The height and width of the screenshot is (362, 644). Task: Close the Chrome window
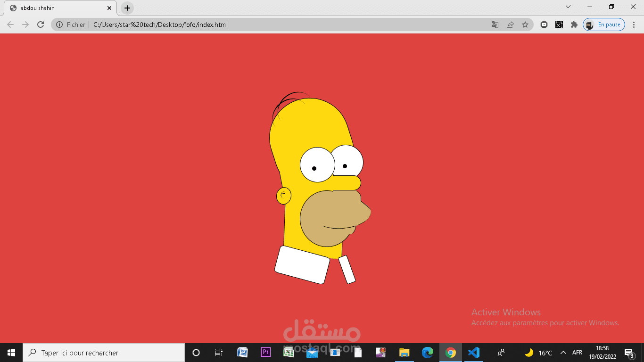pyautogui.click(x=633, y=7)
